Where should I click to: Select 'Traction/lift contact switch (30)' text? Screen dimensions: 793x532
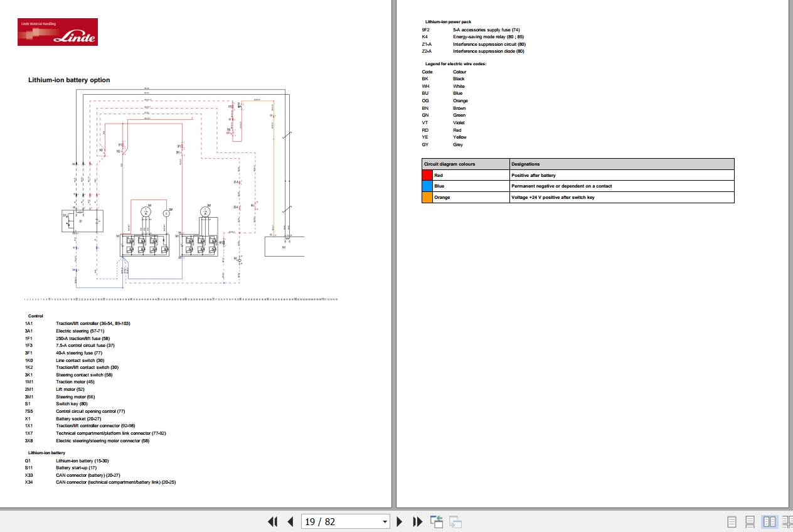click(x=87, y=368)
